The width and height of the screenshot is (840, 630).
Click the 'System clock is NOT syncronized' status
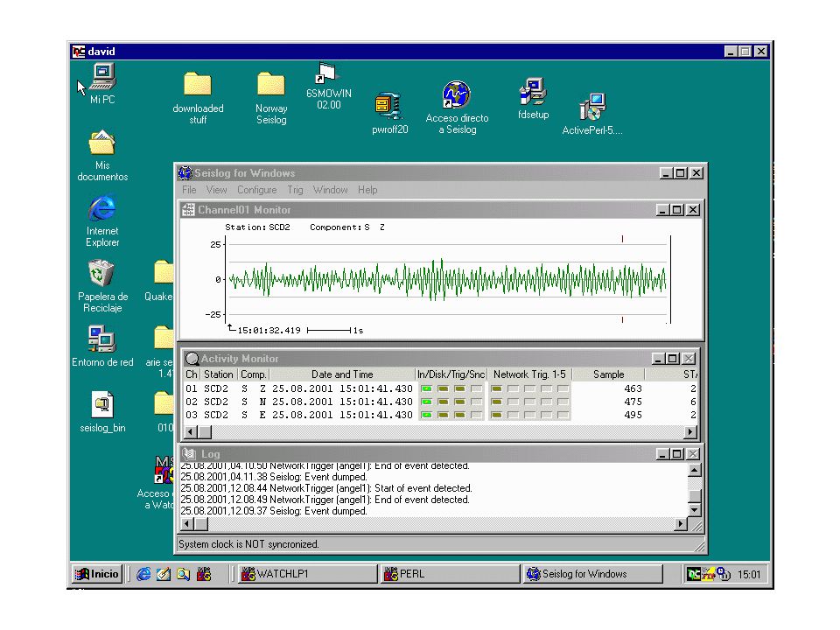click(248, 544)
